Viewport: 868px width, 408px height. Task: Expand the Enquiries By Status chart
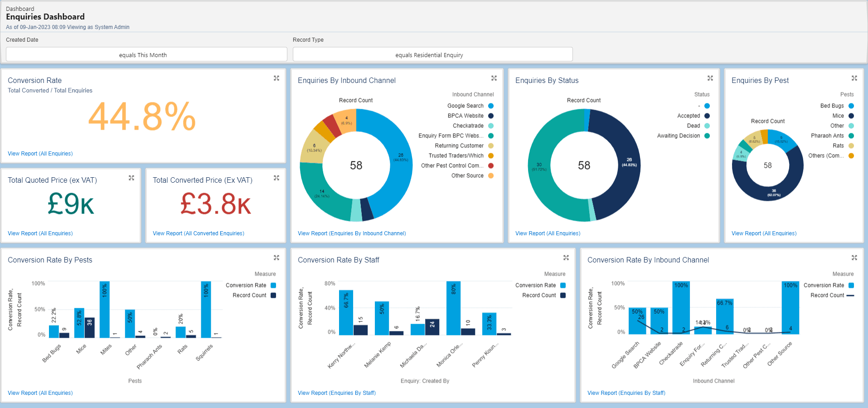(x=710, y=78)
